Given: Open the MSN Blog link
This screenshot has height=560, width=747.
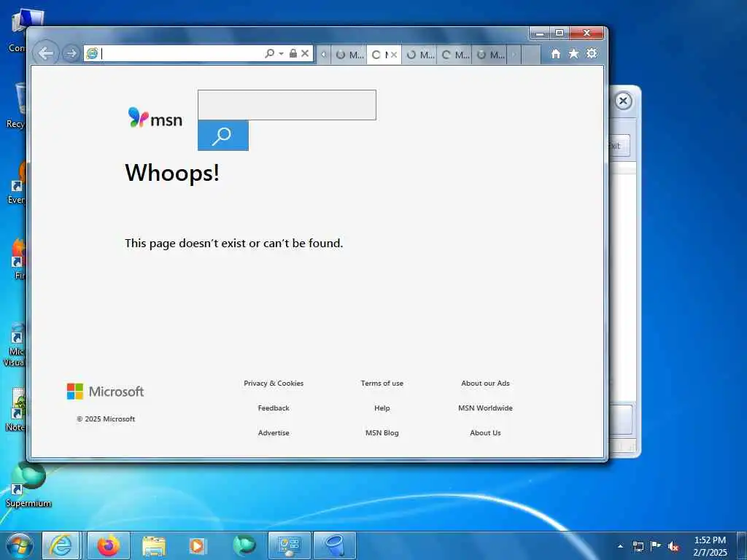Looking at the screenshot, I should coord(382,433).
